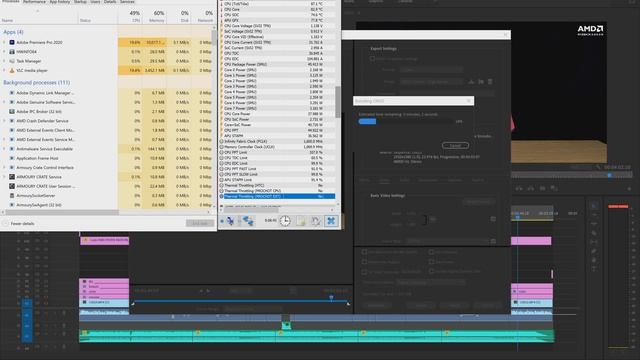Select the Track Select Forward tool
The height and width of the screenshot is (360, 640).
[x=594, y=215]
